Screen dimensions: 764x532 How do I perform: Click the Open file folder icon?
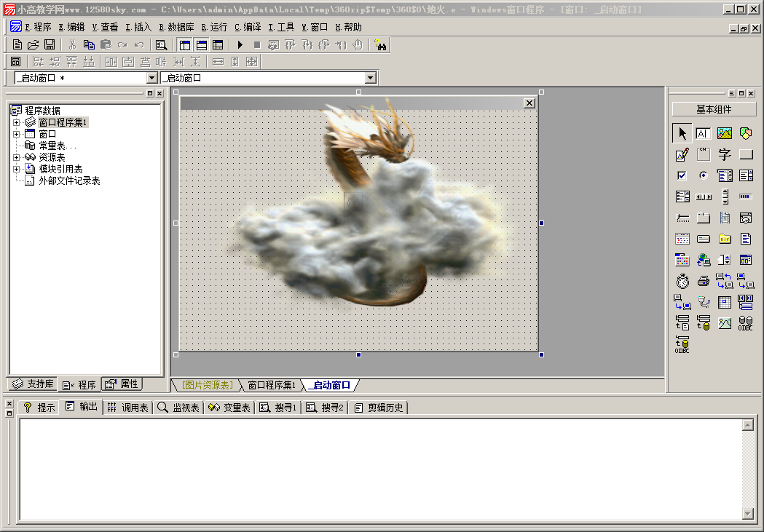pyautogui.click(x=33, y=45)
